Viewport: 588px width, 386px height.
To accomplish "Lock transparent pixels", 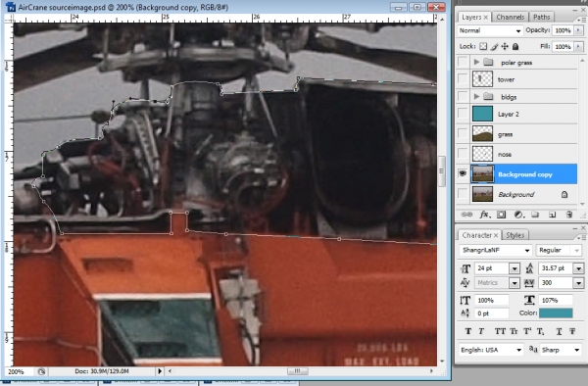I will (x=483, y=46).
